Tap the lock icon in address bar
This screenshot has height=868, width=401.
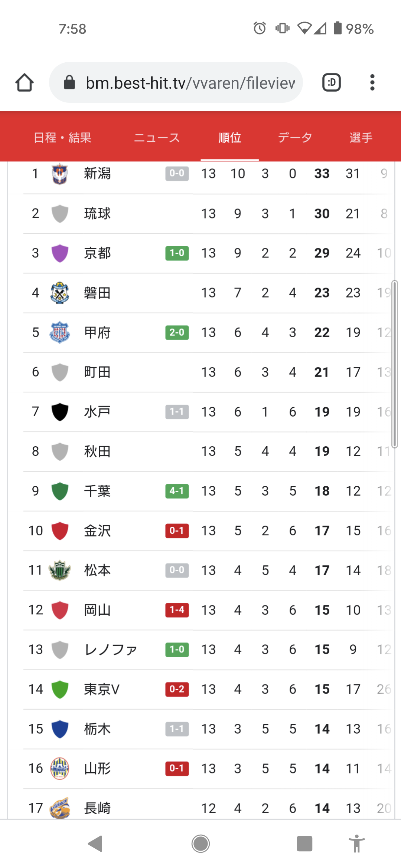point(69,82)
